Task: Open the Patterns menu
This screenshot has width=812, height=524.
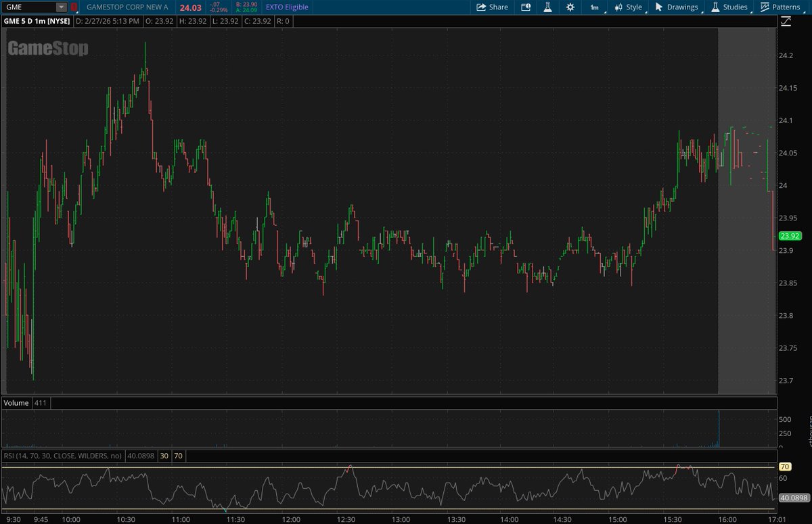Action: (x=780, y=7)
